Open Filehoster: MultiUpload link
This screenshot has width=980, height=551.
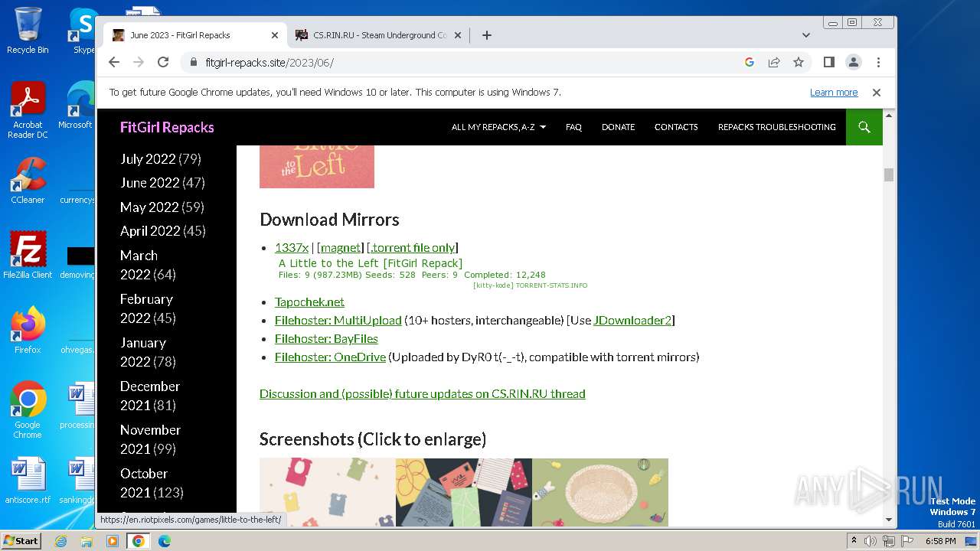[338, 320]
